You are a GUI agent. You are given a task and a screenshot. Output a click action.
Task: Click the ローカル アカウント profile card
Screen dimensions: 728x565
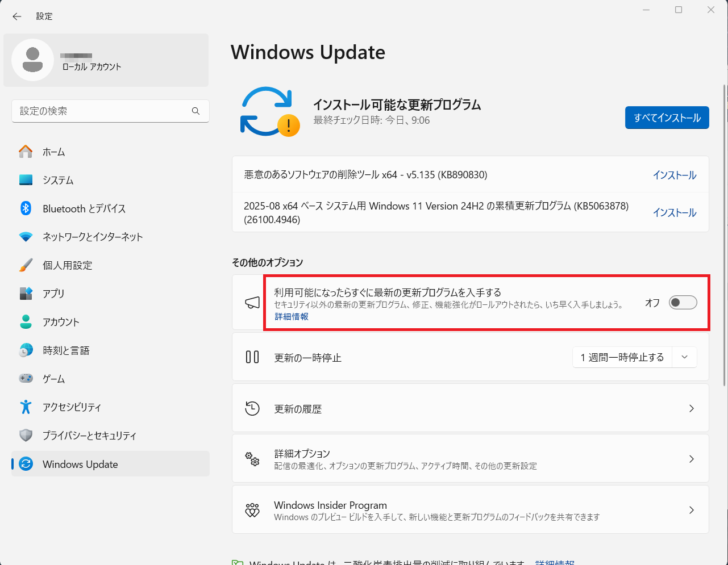click(x=106, y=60)
